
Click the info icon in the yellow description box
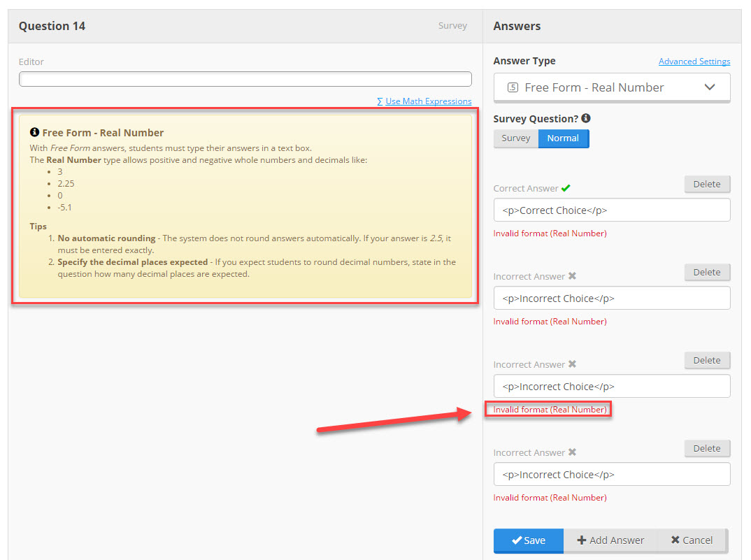[x=34, y=132]
